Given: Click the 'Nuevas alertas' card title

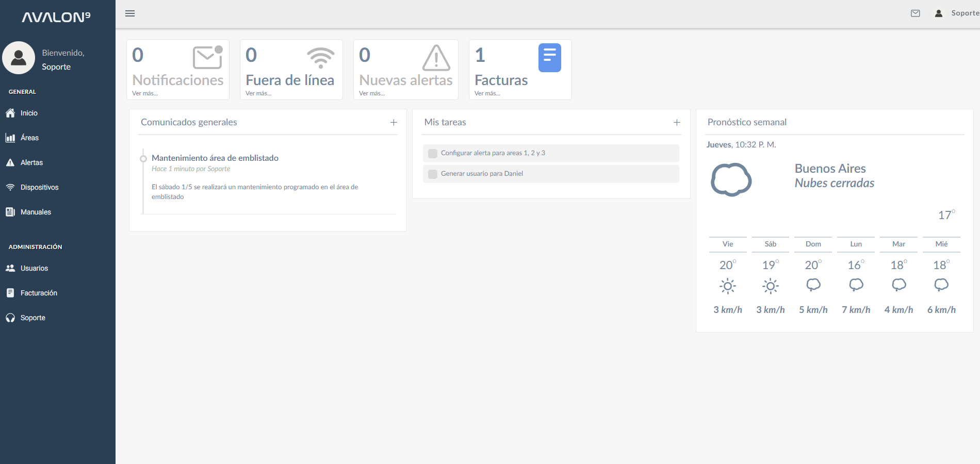Looking at the screenshot, I should click(406, 80).
